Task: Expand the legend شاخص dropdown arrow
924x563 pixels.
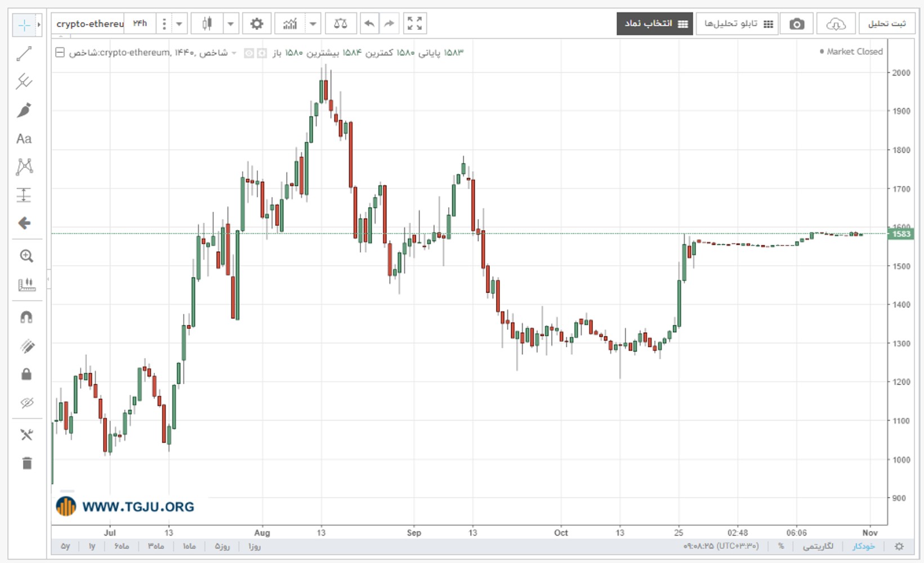Action: (x=234, y=53)
